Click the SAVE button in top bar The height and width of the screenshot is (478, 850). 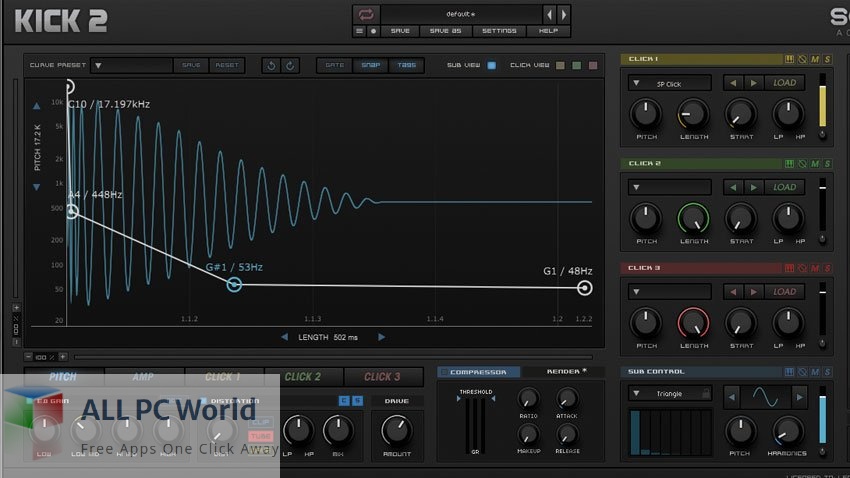tap(400, 31)
